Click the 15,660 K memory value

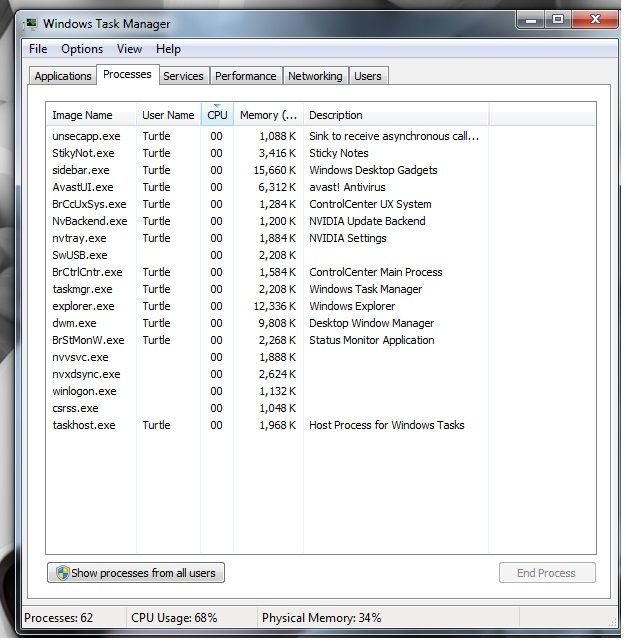pos(274,170)
